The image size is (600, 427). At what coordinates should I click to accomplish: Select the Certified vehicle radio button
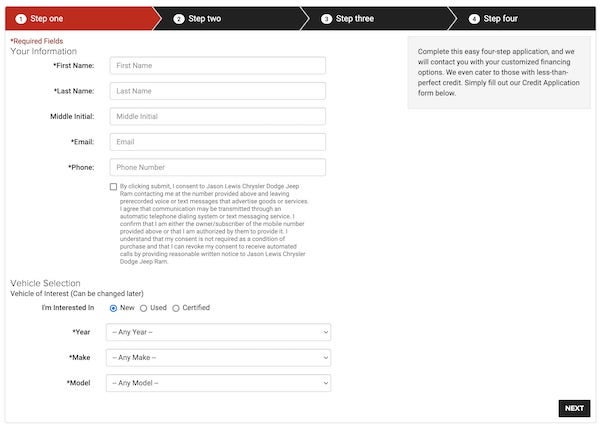pyautogui.click(x=176, y=308)
